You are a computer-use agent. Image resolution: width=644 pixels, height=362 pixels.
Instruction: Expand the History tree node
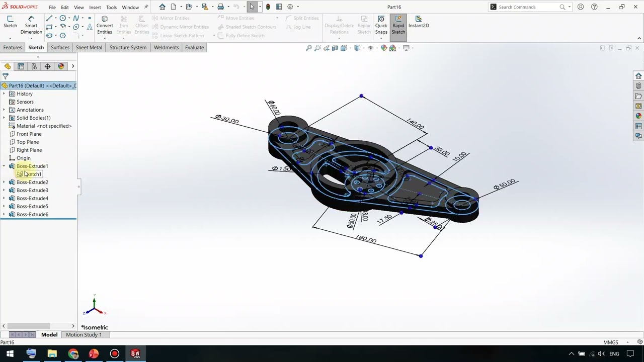4,94
